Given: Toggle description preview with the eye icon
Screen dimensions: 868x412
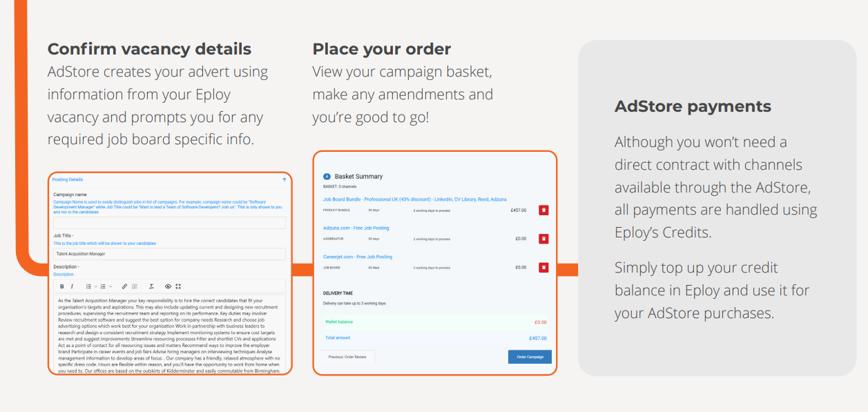Looking at the screenshot, I should pyautogui.click(x=168, y=286).
